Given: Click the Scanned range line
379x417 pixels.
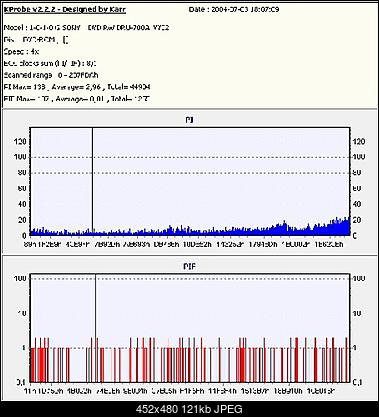Looking at the screenshot, I should pyautogui.click(x=51, y=75).
